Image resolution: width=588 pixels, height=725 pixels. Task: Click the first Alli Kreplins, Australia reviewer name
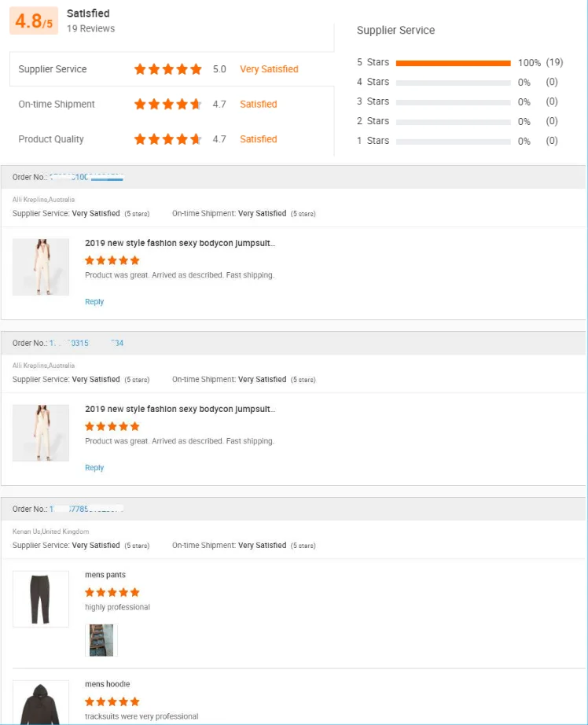(x=43, y=200)
